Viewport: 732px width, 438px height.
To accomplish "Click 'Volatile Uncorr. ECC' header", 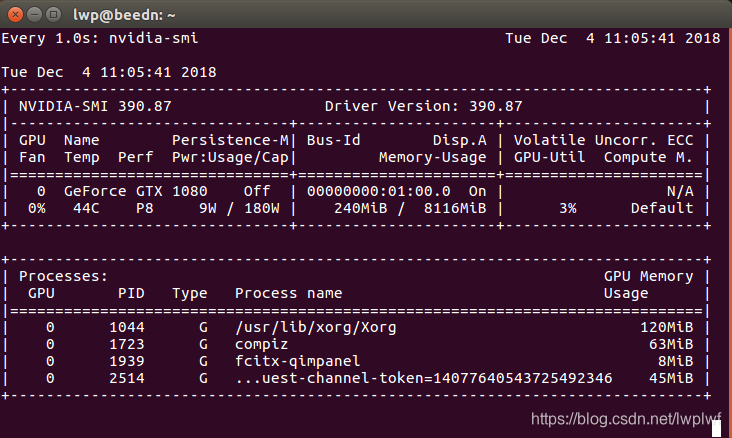I will (604, 140).
